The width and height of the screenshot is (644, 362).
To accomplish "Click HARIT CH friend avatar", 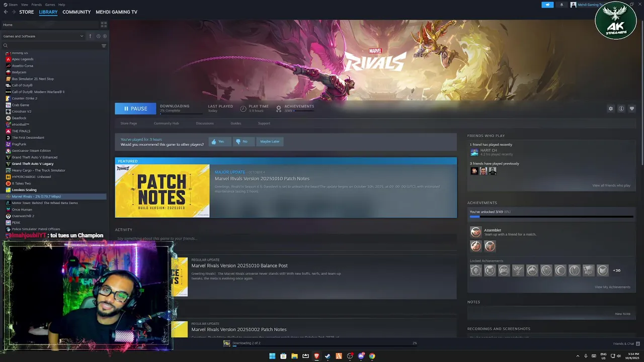I will coord(474,152).
